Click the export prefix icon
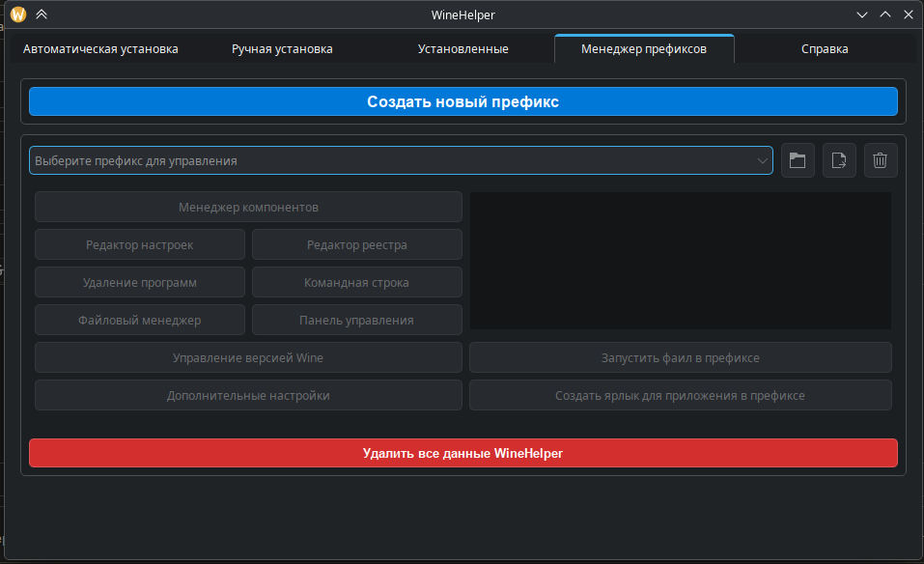Image resolution: width=924 pixels, height=564 pixels. pyautogui.click(x=839, y=161)
